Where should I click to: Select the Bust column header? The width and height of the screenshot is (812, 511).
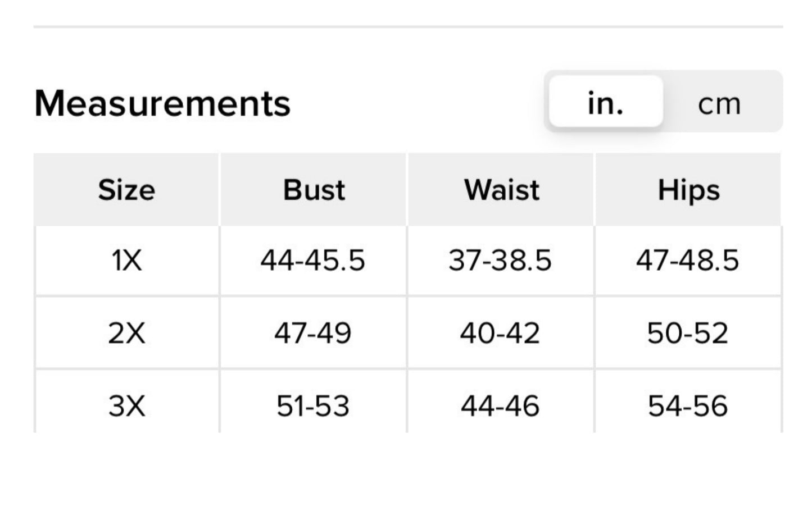coord(314,190)
